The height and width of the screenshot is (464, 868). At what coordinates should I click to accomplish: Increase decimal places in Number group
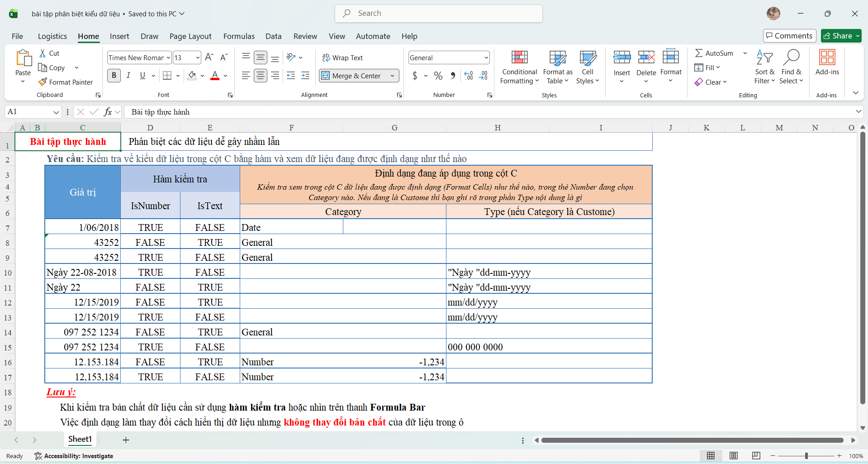pyautogui.click(x=469, y=76)
